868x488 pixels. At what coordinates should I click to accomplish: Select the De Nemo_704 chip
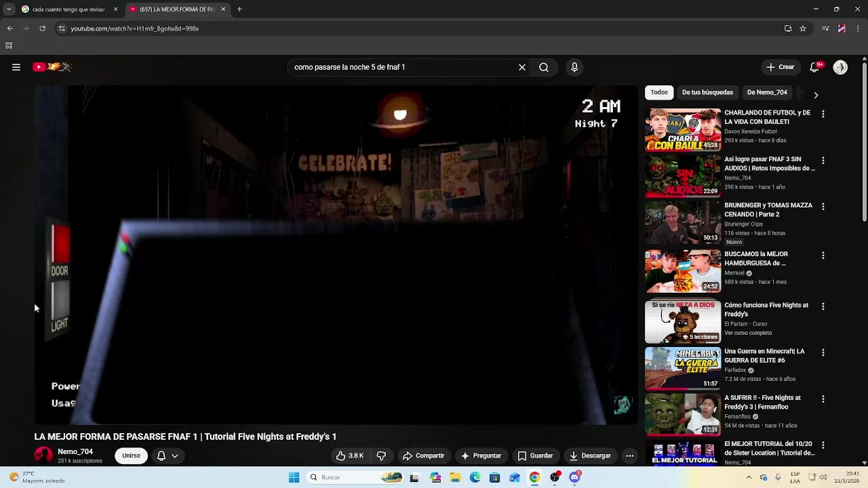[x=767, y=92]
